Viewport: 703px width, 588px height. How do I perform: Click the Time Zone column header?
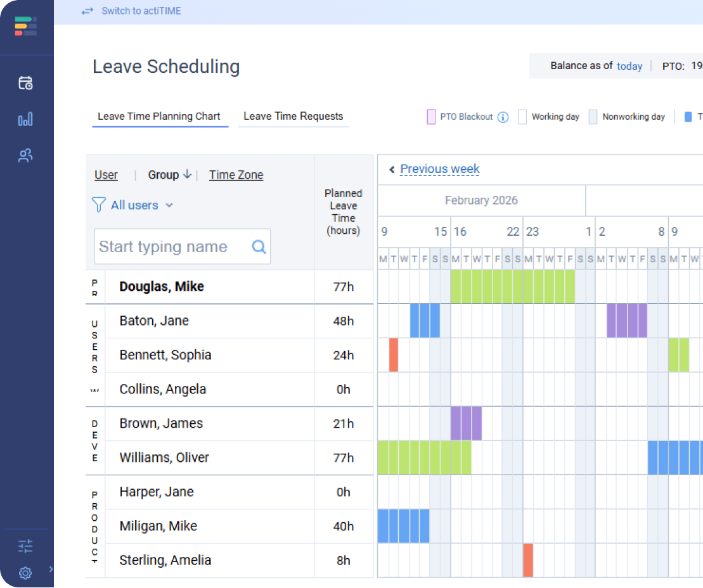[236, 176]
